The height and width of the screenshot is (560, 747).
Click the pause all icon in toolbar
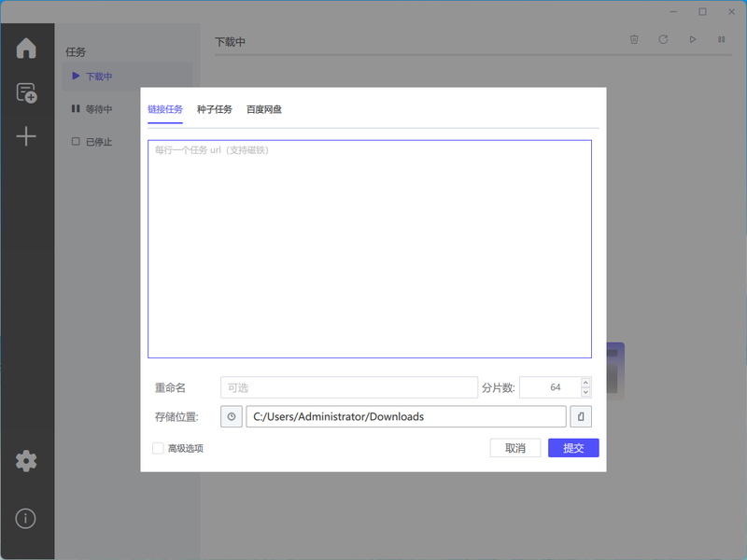point(722,39)
